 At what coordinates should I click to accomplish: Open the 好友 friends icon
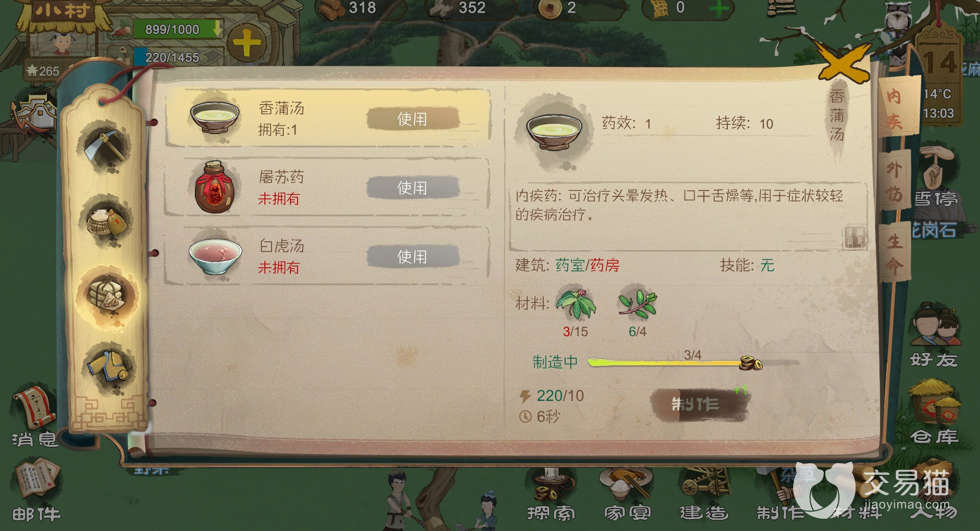(934, 336)
